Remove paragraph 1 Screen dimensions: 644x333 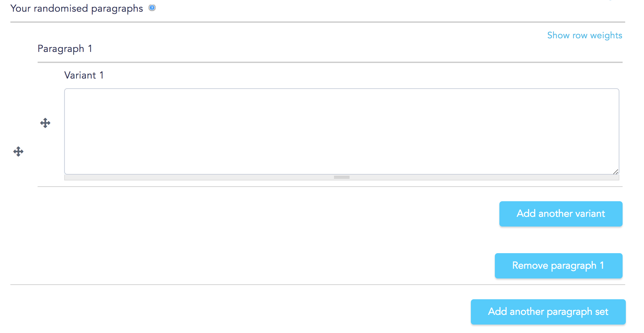point(558,266)
